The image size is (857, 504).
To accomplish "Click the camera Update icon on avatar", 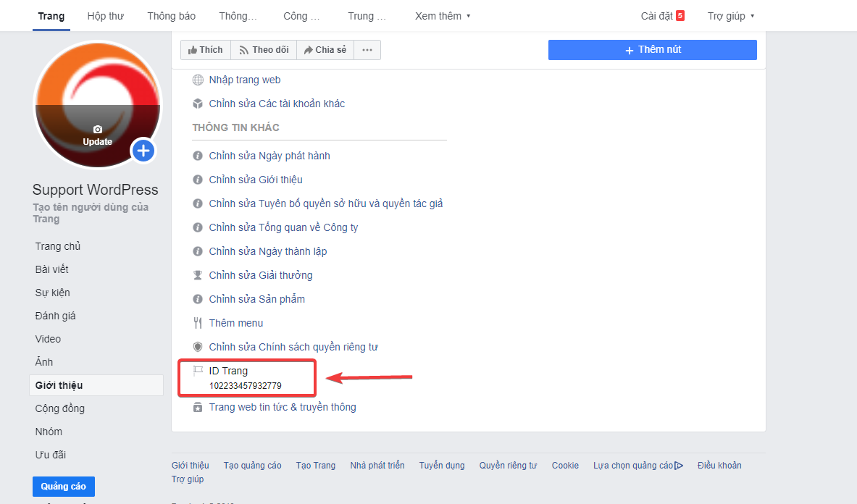I will click(98, 130).
